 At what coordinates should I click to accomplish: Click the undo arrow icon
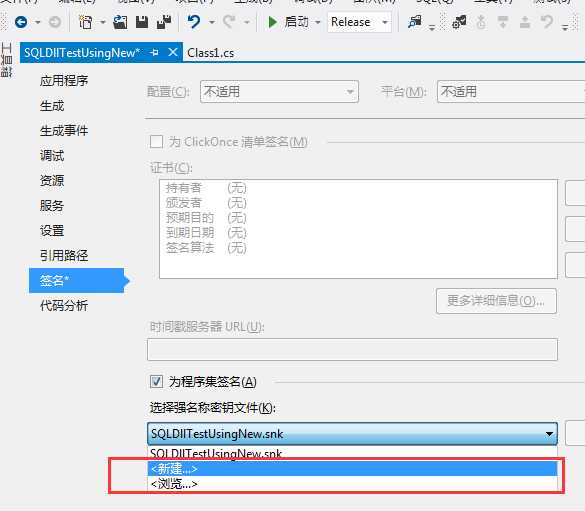pos(194,22)
